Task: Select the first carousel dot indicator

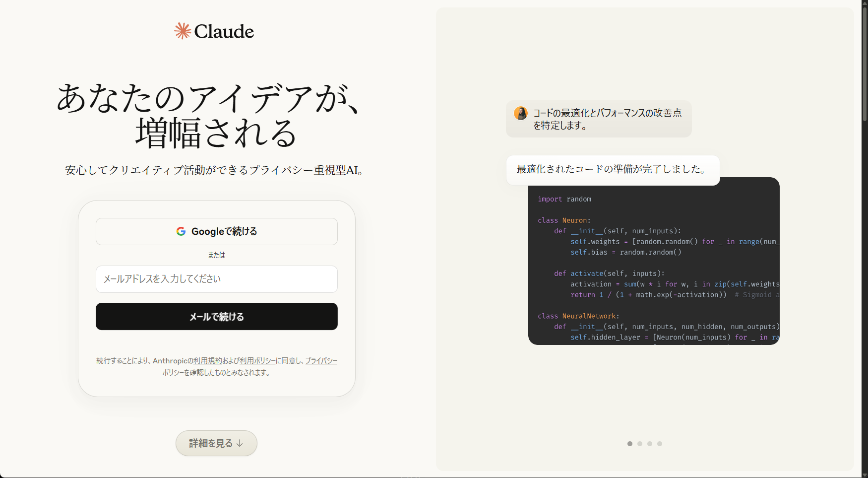Action: click(630, 444)
